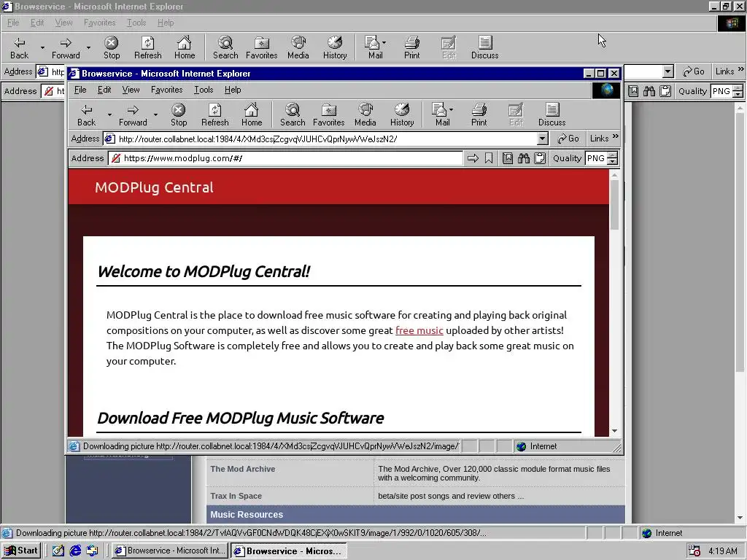747x560 pixels.
Task: Open Tools menu in front window
Action: pyautogui.click(x=204, y=90)
